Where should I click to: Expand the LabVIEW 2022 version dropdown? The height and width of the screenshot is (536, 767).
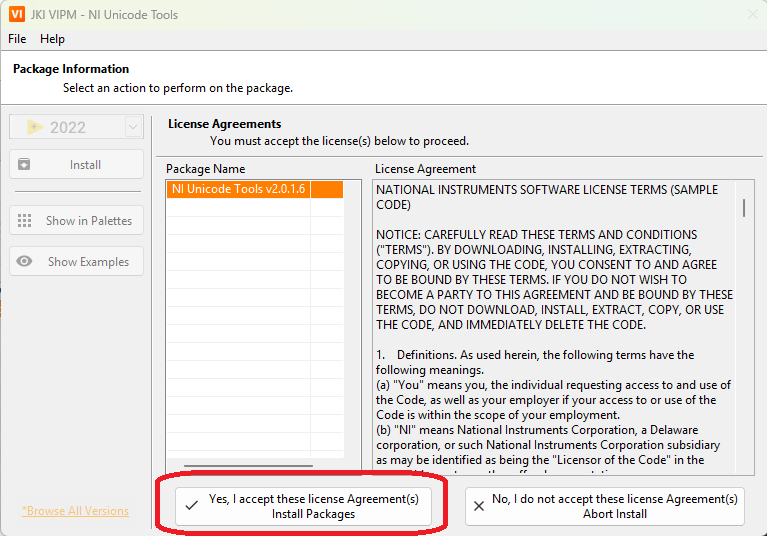click(133, 127)
